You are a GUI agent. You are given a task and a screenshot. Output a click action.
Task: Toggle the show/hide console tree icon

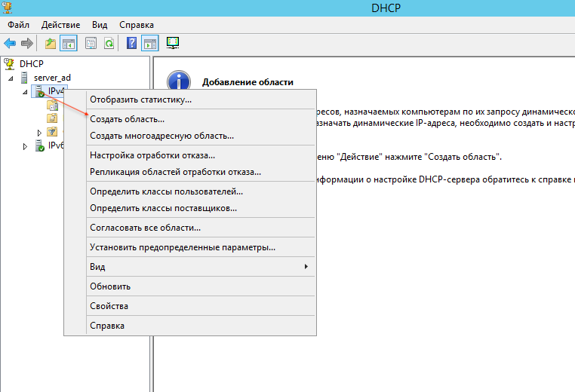[x=69, y=43]
